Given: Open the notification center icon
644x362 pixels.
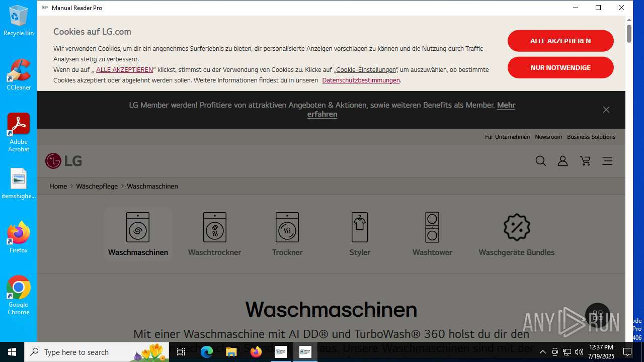Looking at the screenshot, I should click(x=627, y=352).
